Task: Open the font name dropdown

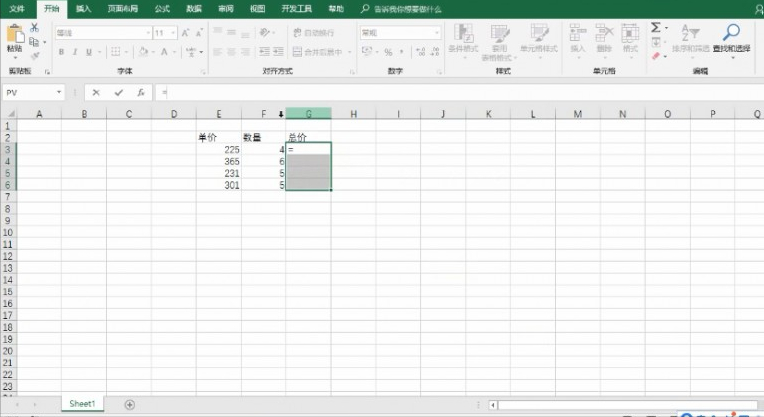Action: pyautogui.click(x=148, y=33)
